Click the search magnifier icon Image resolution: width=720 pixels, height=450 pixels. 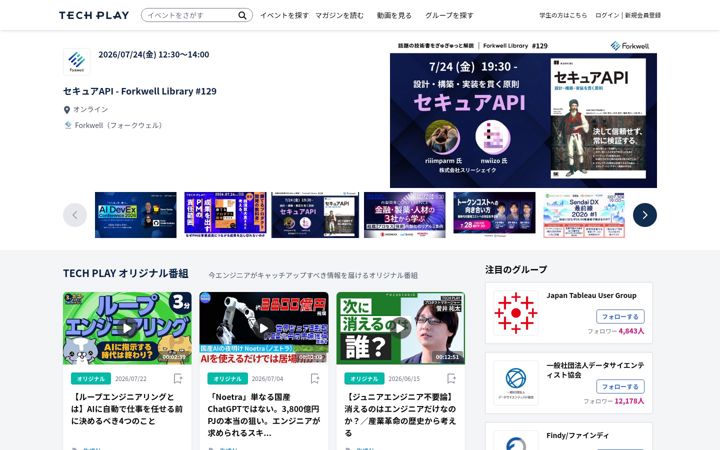click(242, 15)
